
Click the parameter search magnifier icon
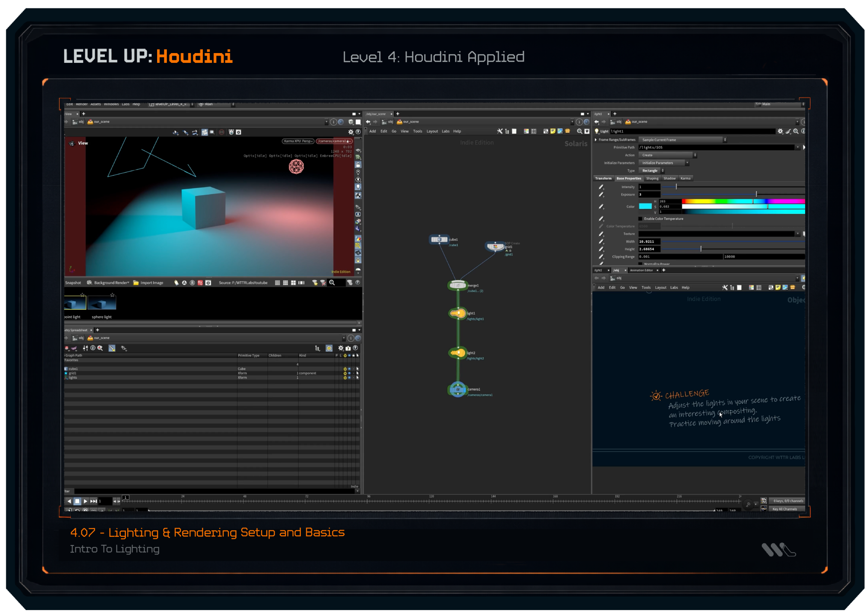(796, 131)
